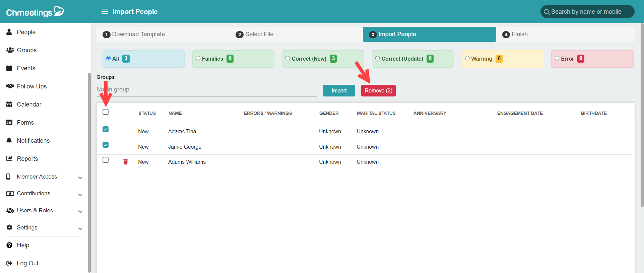Open Reports via the chart icon

(9, 158)
